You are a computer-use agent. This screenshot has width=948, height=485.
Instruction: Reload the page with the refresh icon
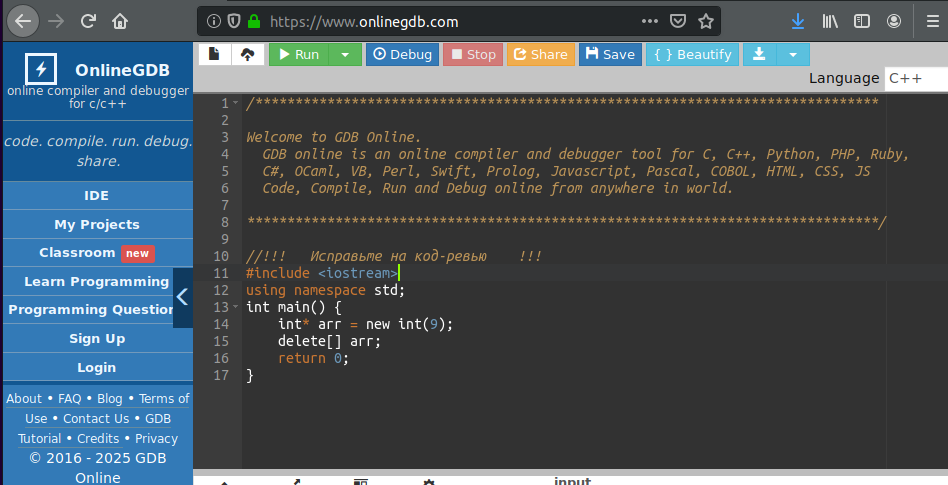tap(88, 22)
